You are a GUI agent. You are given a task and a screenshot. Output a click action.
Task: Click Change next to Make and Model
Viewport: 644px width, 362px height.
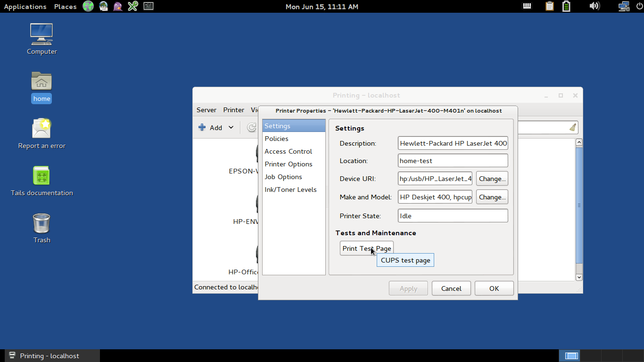pyautogui.click(x=492, y=197)
